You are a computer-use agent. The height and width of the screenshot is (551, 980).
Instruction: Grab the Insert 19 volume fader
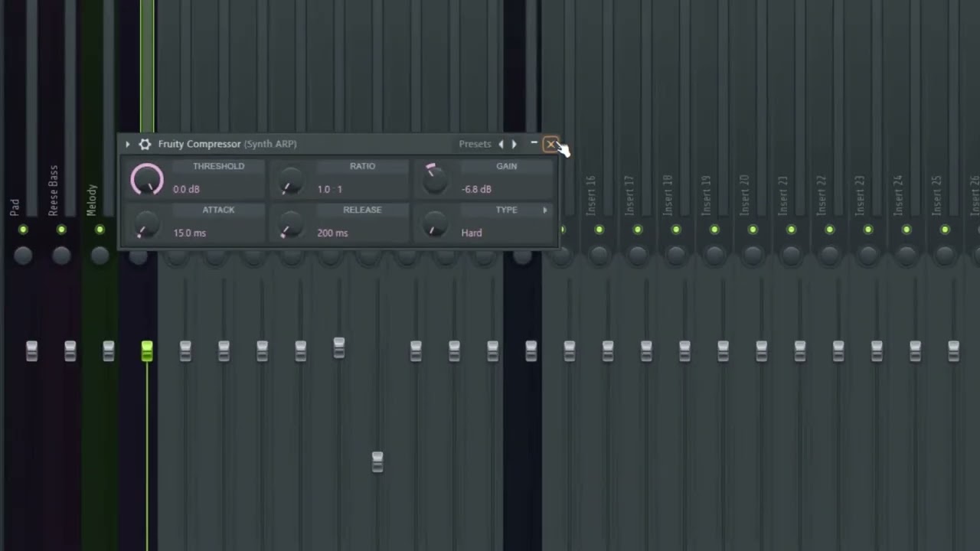tap(723, 351)
